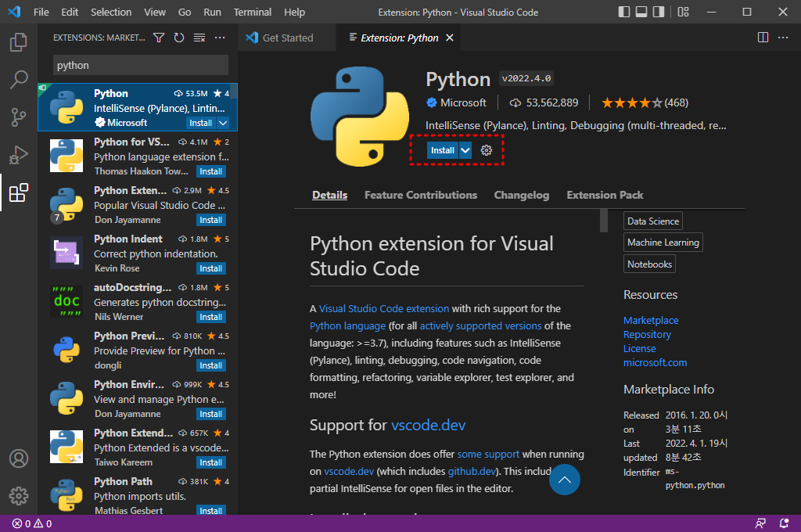Click the large Python logo
Image resolution: width=801 pixels, height=532 pixels.
click(x=360, y=116)
